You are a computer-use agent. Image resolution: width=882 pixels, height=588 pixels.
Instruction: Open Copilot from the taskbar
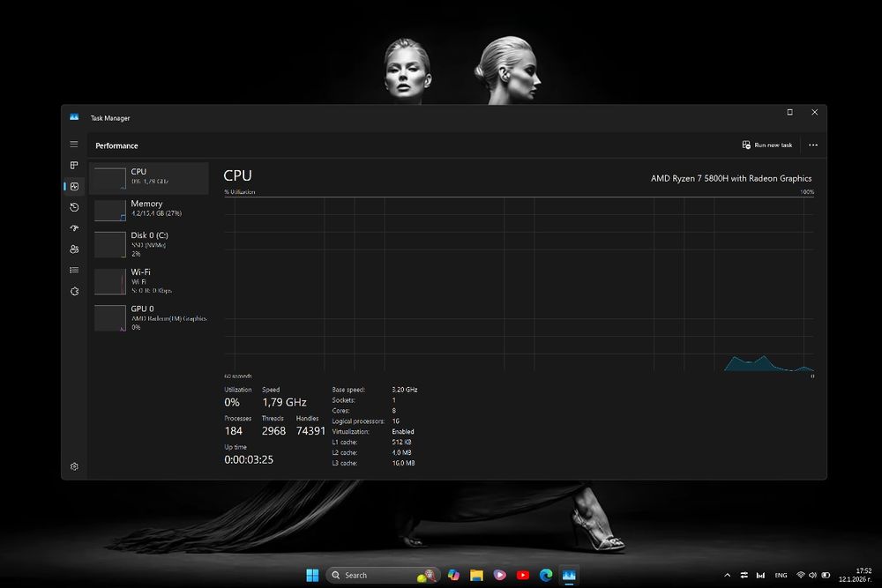coord(453,575)
